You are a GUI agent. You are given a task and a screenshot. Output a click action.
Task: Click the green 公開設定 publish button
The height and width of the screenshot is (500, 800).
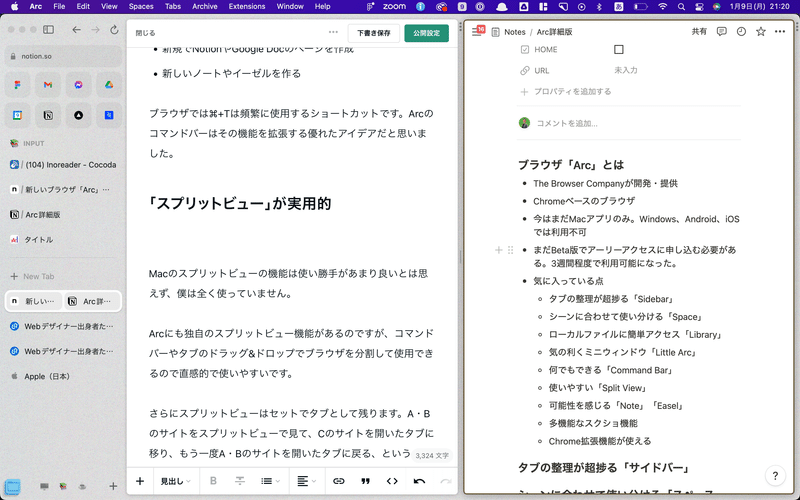tap(427, 33)
